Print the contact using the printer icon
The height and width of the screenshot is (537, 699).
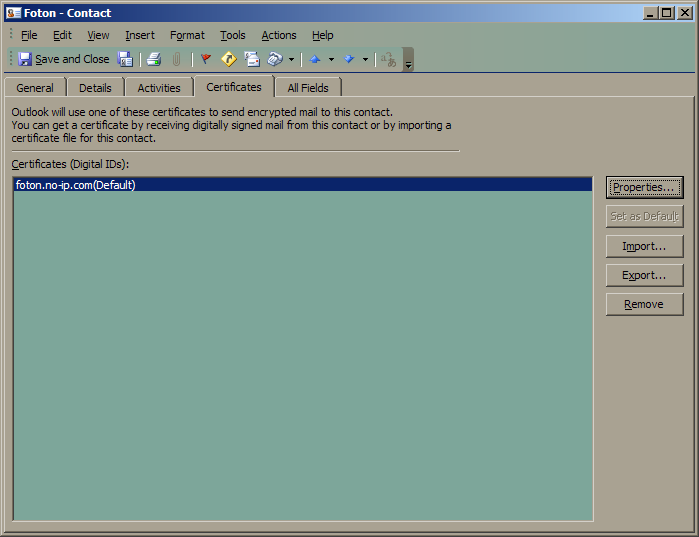point(154,59)
